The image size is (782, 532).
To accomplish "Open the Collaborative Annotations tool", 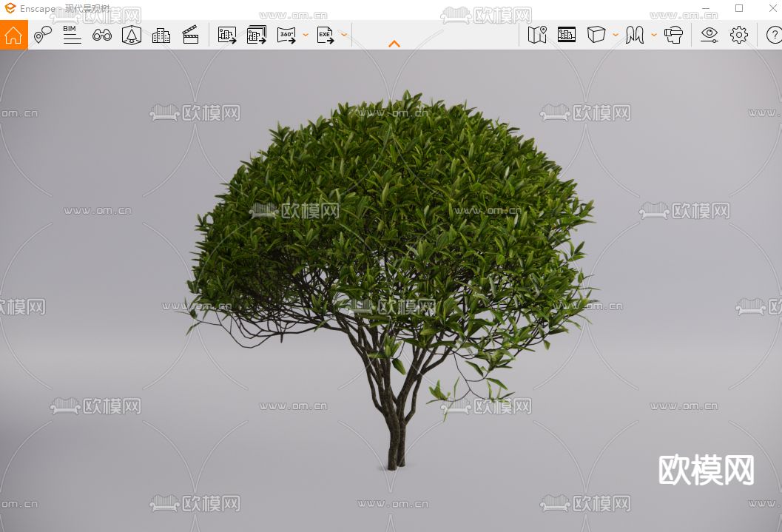I will point(43,35).
